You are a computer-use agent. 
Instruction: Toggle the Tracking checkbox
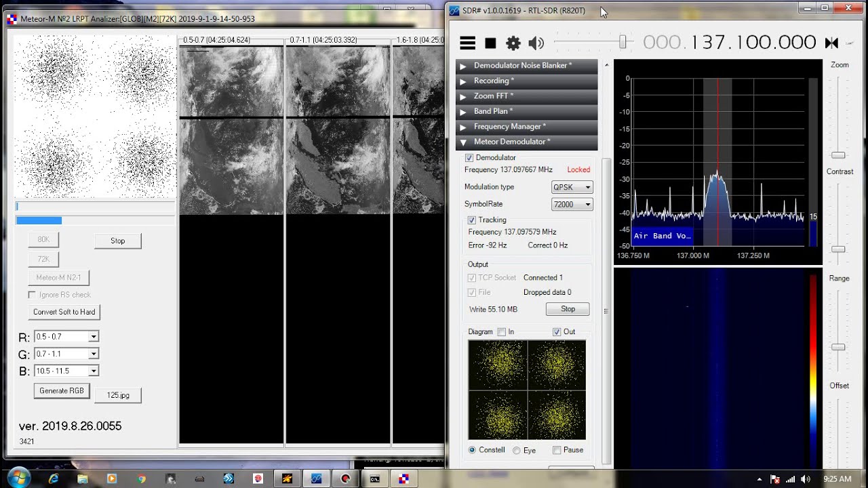472,220
